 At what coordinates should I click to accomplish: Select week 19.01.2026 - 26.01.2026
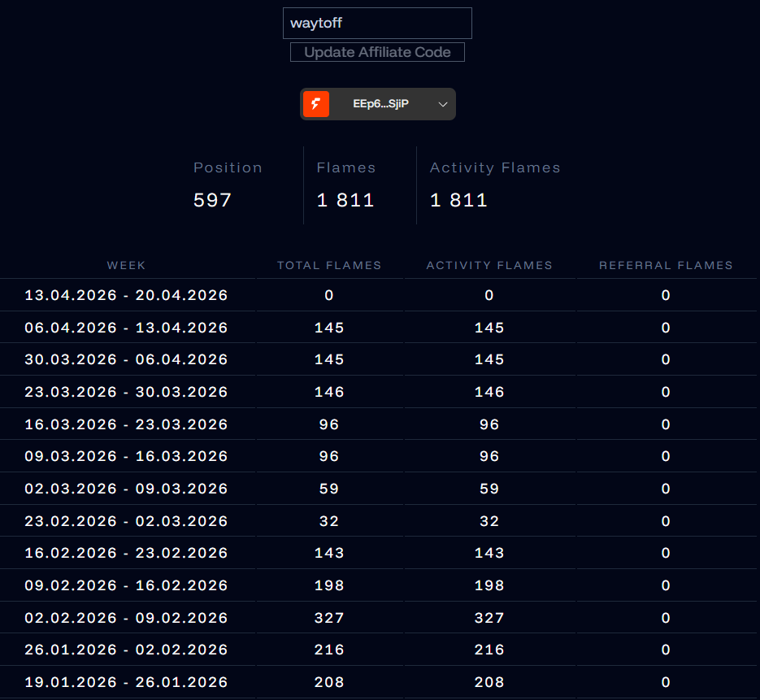[126, 682]
